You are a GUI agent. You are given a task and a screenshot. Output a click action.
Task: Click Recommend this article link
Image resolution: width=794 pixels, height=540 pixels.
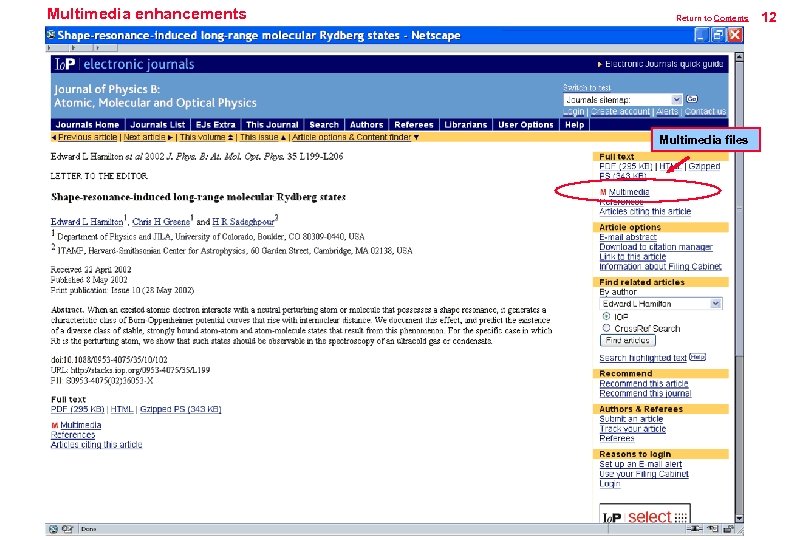click(644, 383)
